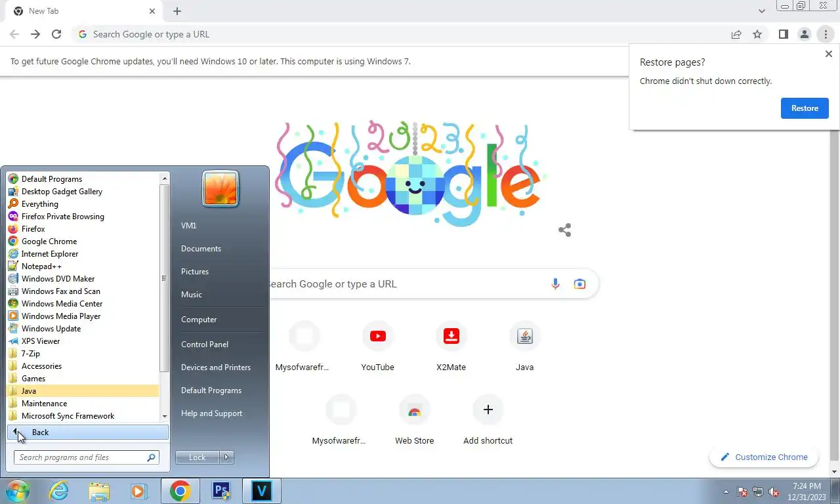
Task: Open the Web Store shortcut
Action: [414, 420]
